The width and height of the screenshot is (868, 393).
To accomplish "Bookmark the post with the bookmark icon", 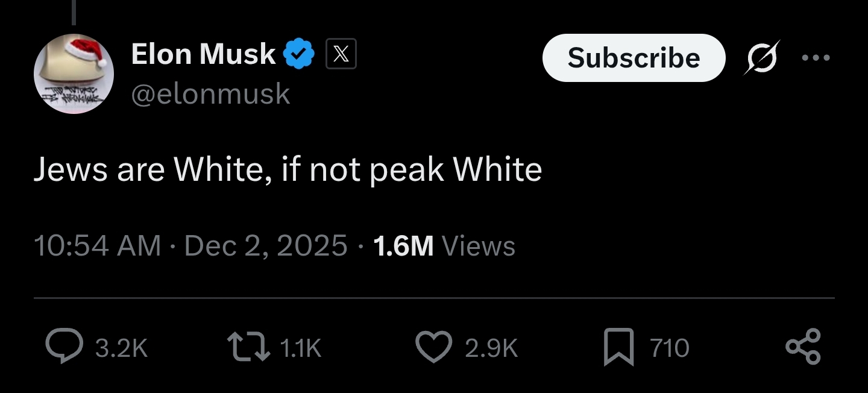I will [x=619, y=348].
